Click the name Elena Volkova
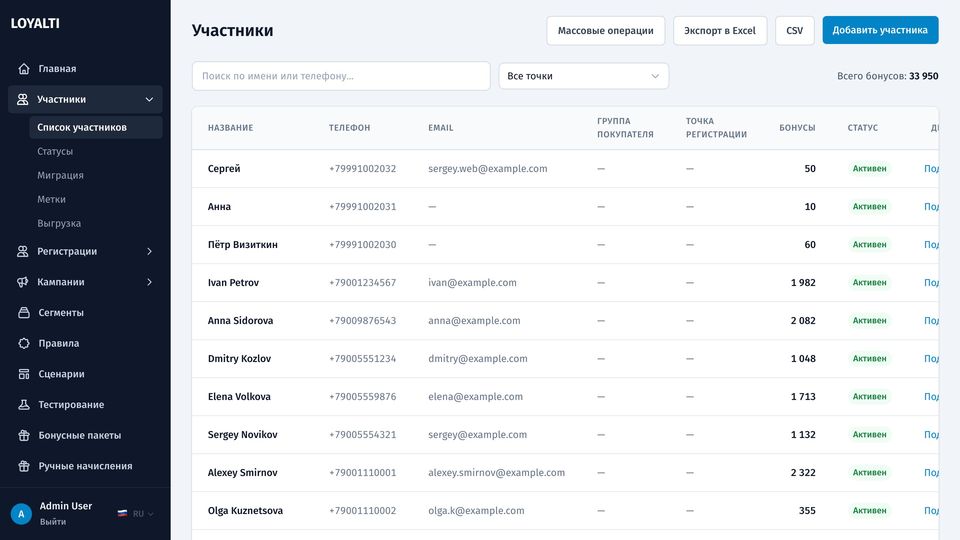Image resolution: width=960 pixels, height=540 pixels. point(239,396)
